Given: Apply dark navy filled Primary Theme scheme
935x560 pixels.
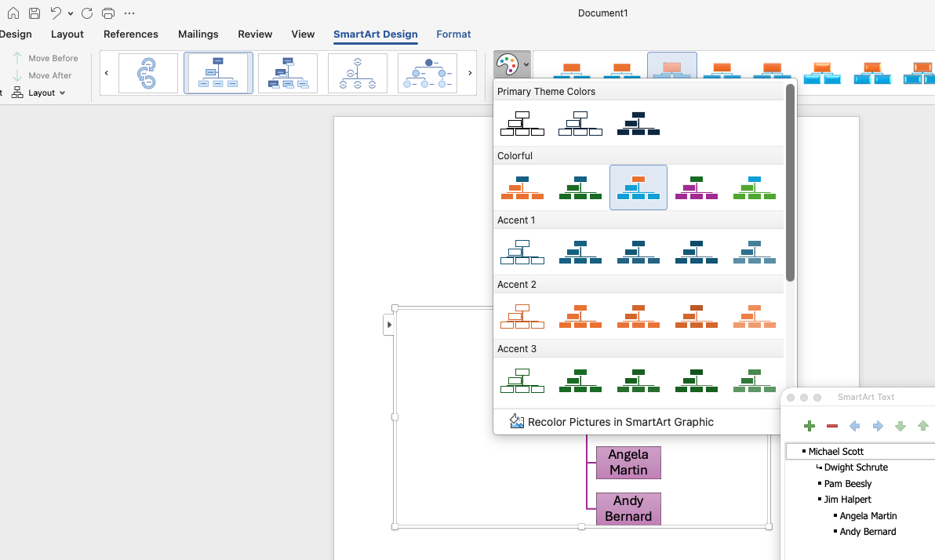Looking at the screenshot, I should click(x=638, y=123).
